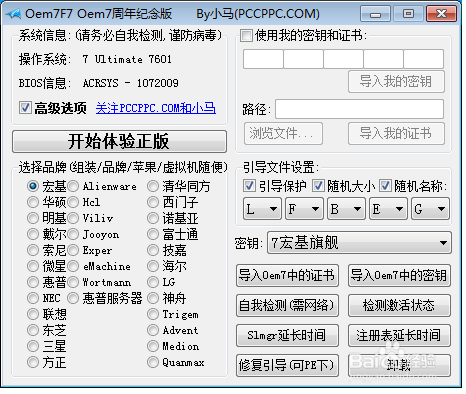
Task: Choose the Viliv brand option
Action: 73,218
